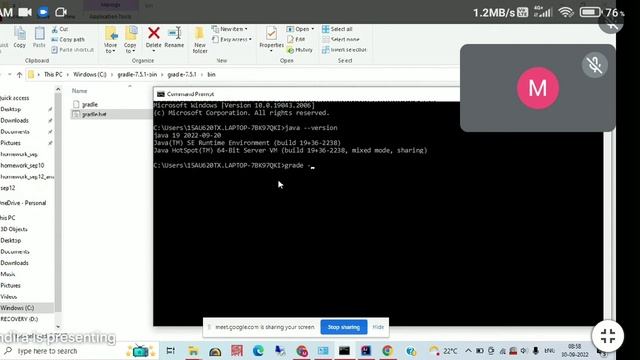The image size is (640, 360).
Task: Open File Explorer from the taskbar
Action: 193,351
